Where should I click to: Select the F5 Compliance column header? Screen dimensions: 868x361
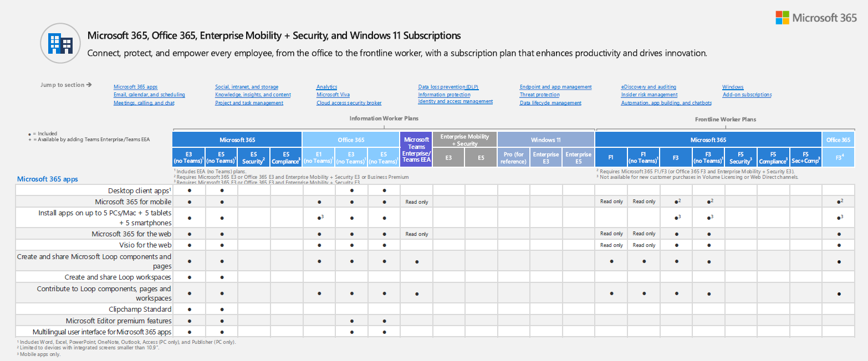click(x=773, y=157)
